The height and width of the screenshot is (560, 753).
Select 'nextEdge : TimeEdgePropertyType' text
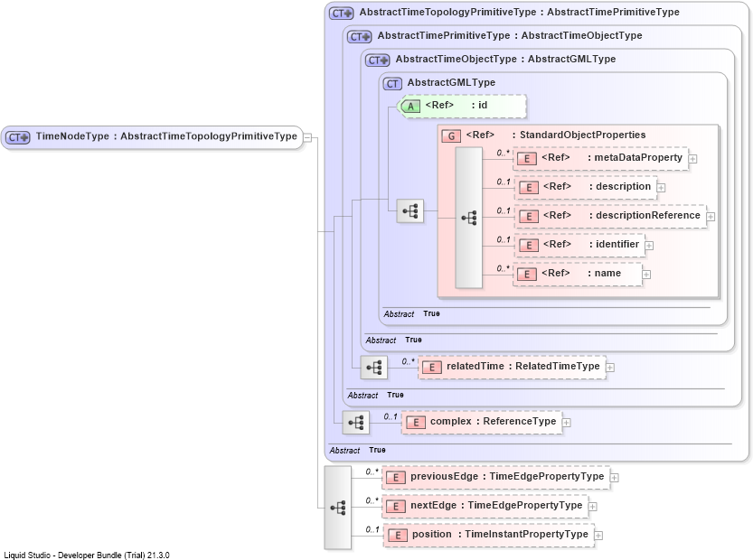496,505
